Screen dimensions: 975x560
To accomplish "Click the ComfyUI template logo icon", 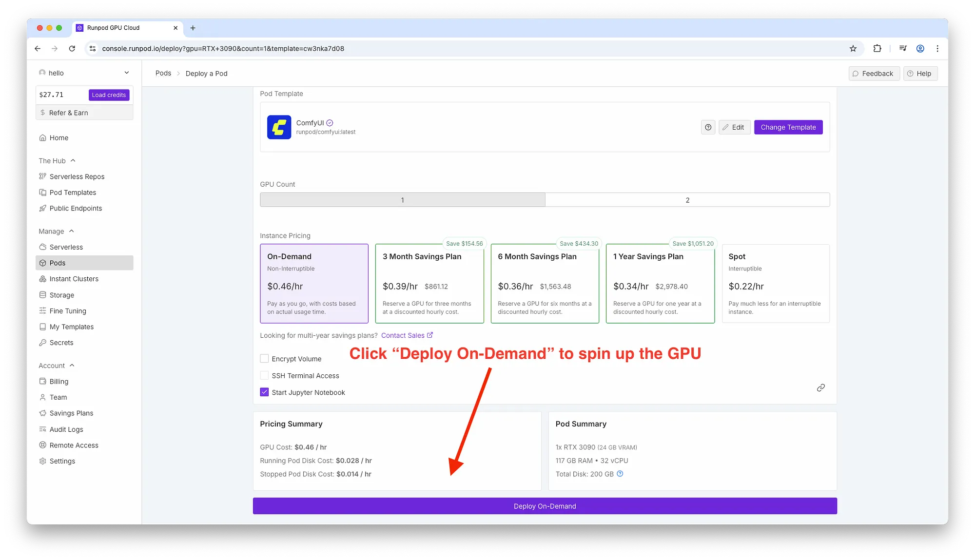I will pyautogui.click(x=279, y=127).
